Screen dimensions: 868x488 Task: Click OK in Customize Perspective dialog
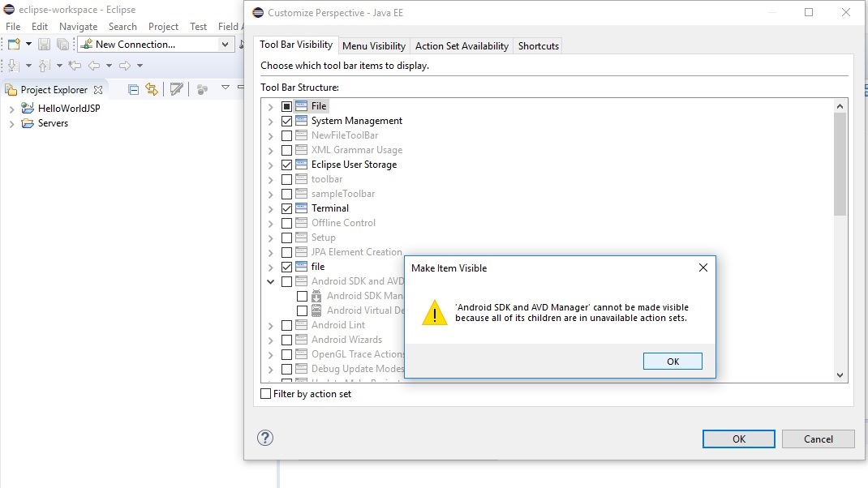point(738,439)
